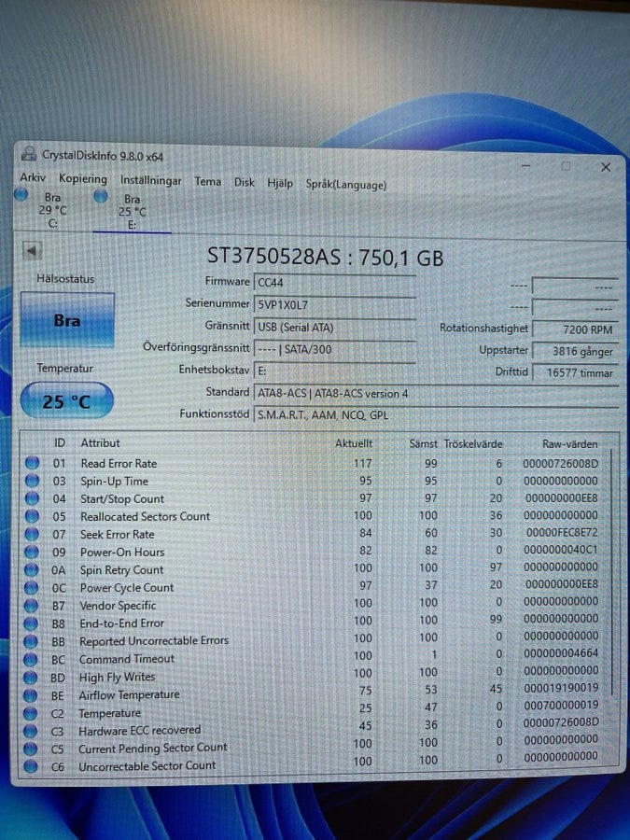Click the ST3750528AS : 750,1 GB drive title
The height and width of the screenshot is (840, 630).
click(x=325, y=257)
